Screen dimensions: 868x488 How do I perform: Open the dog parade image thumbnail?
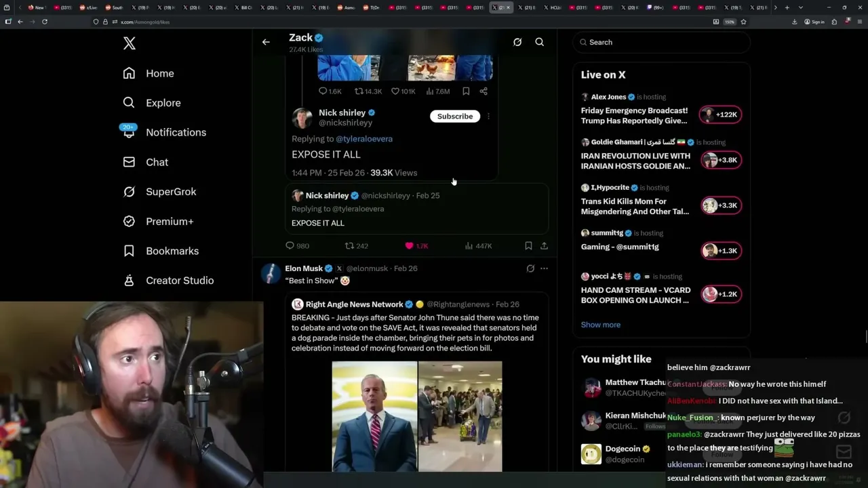tap(460, 416)
